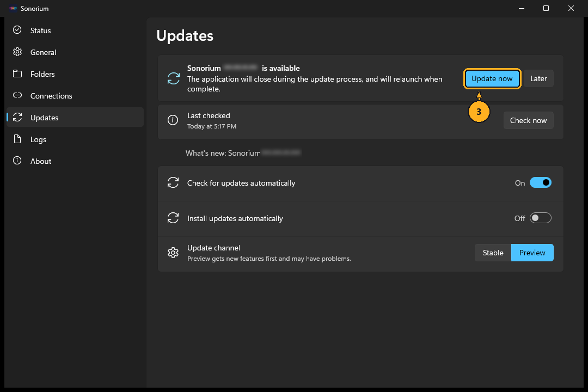The height and width of the screenshot is (392, 588).
Task: Click the sync icon beside update available message
Action: 173,78
